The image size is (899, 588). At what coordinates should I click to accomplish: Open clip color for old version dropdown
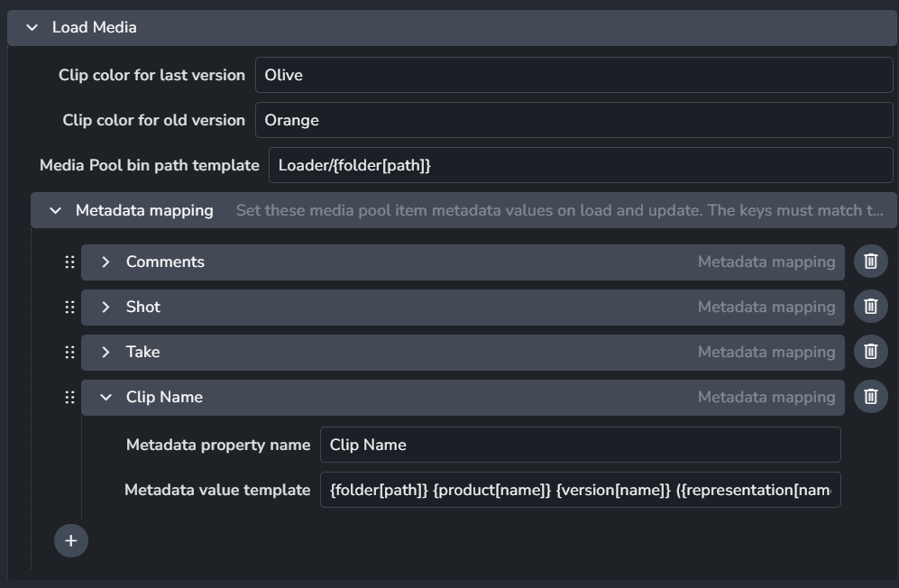(573, 120)
